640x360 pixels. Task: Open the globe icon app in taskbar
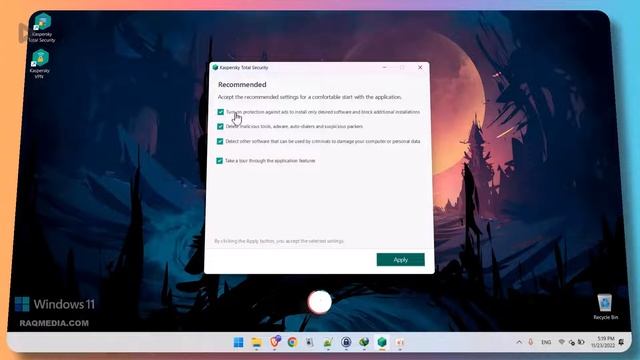[364, 342]
